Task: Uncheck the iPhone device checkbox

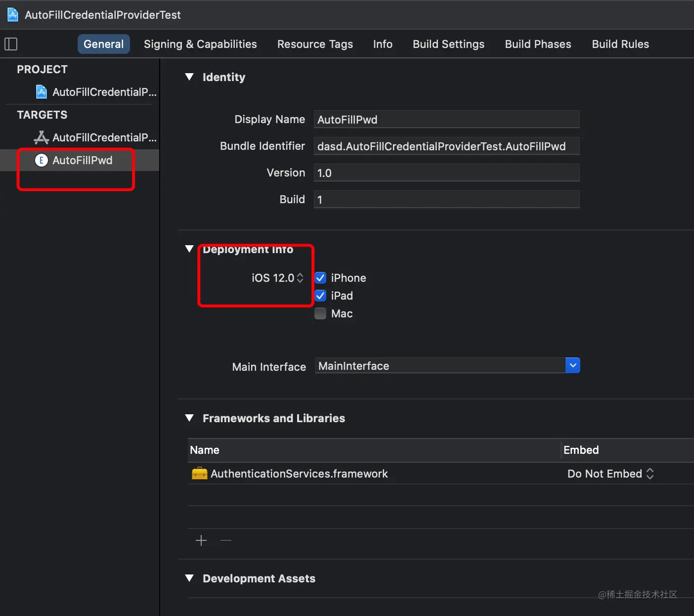Action: point(320,278)
